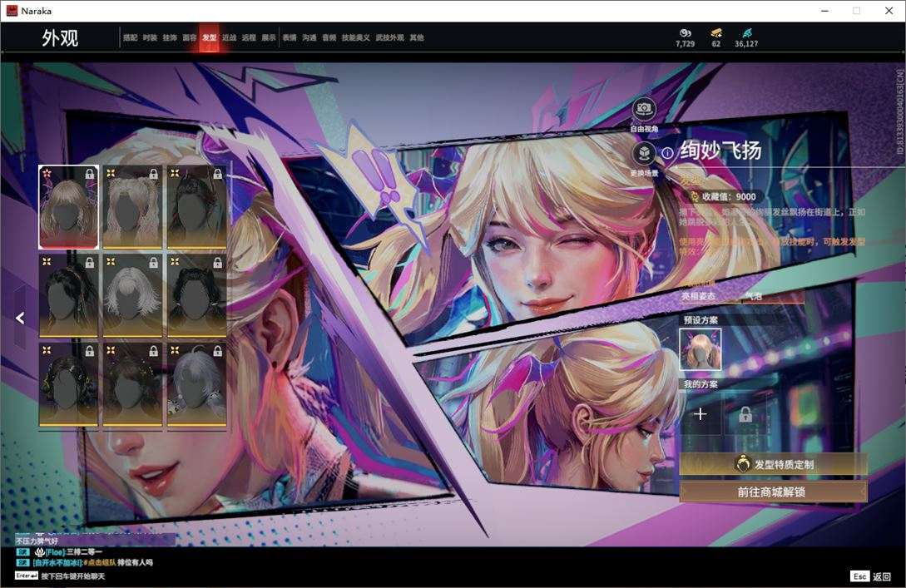Click the Naraka app icon in title bar
Viewport: 906px width, 588px height.
point(12,11)
